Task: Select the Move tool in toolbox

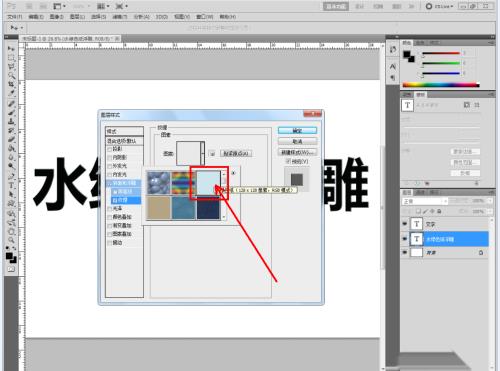Action: coord(11,49)
